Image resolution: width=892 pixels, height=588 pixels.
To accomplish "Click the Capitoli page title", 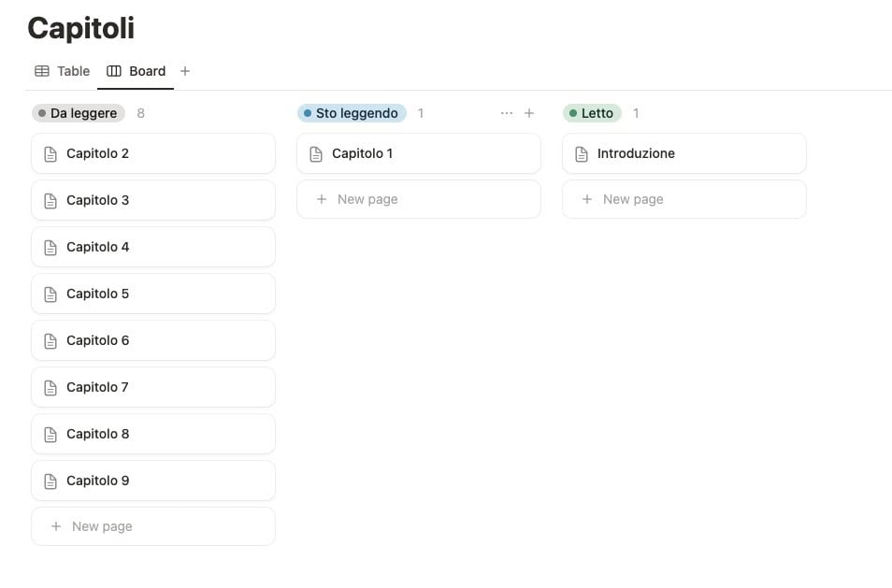I will pyautogui.click(x=80, y=28).
